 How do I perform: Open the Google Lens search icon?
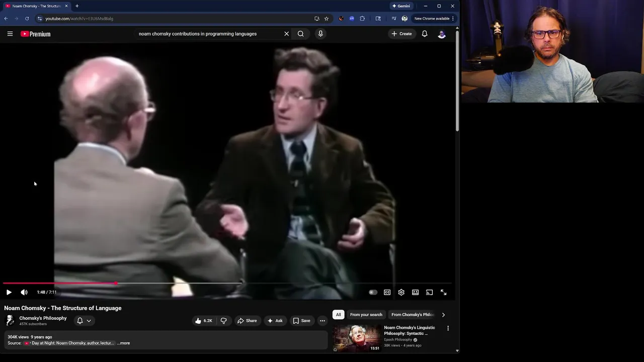click(378, 19)
